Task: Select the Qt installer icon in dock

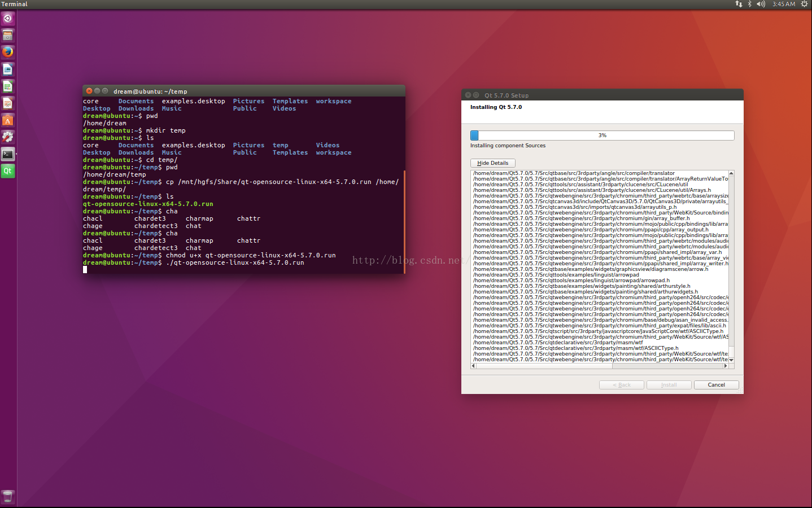Action: (x=8, y=170)
